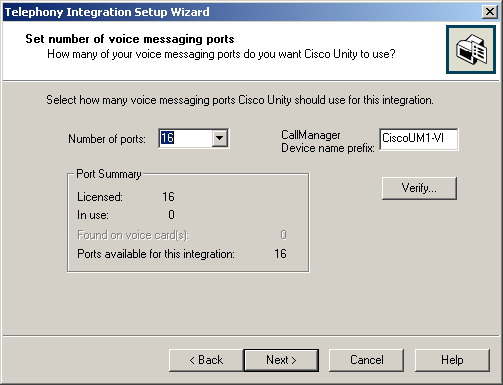503x385 pixels.
Task: Click the CallManager Device name prefix field
Action: [419, 139]
